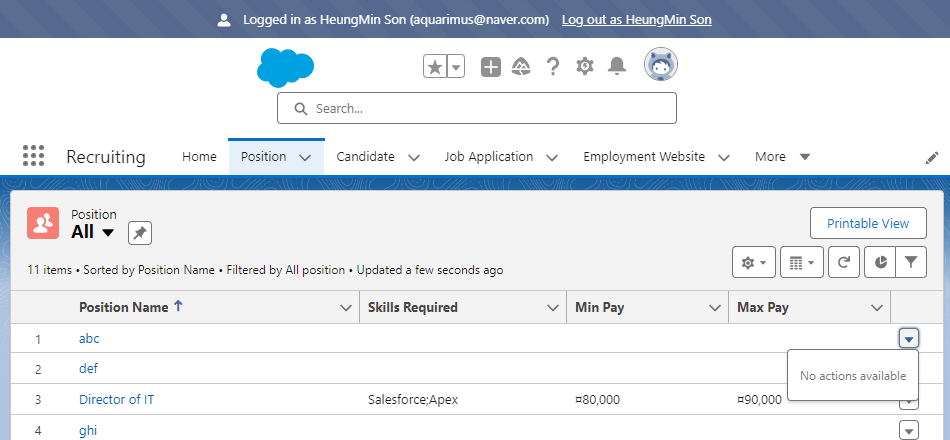This screenshot has width=950, height=440.
Task: Open the Display As table menu
Action: click(x=802, y=262)
